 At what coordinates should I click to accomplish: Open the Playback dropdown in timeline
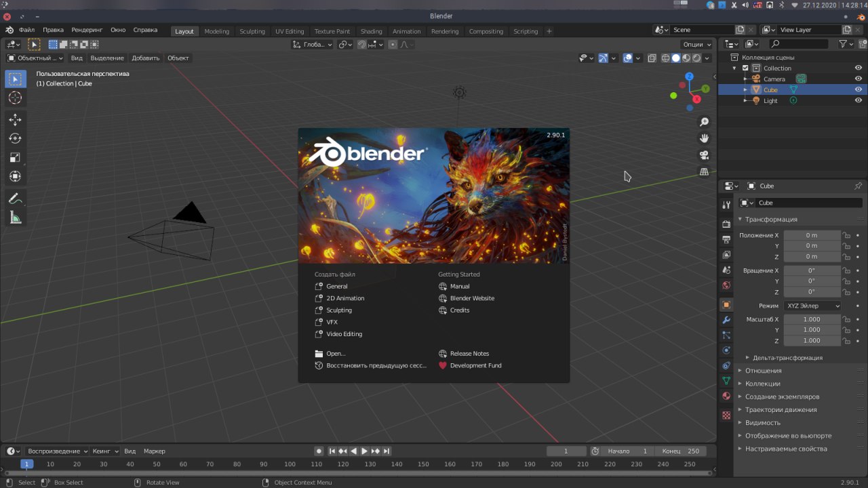57,451
